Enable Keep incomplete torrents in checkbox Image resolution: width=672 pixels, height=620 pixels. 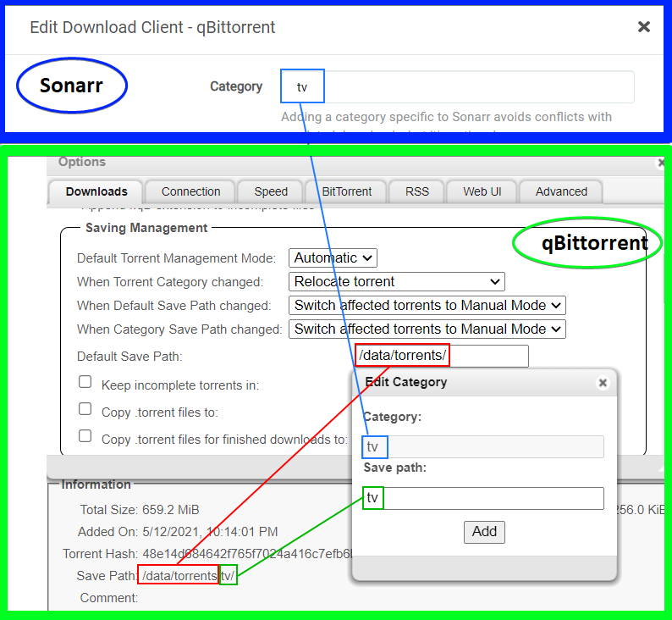(85, 382)
